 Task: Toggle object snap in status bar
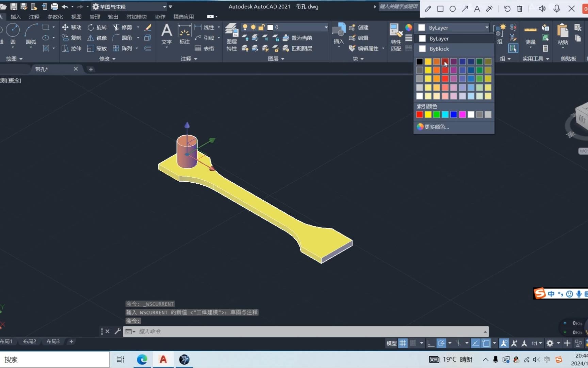[486, 343]
